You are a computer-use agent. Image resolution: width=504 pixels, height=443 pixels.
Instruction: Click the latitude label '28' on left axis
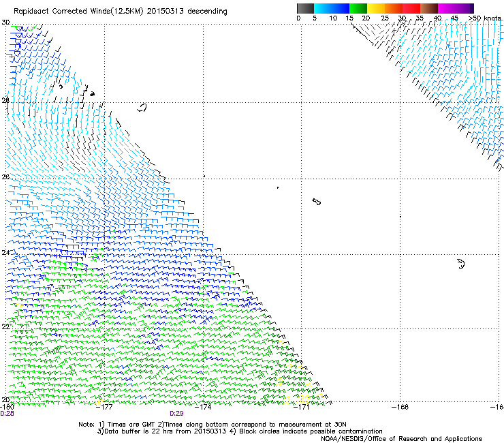pyautogui.click(x=5, y=100)
